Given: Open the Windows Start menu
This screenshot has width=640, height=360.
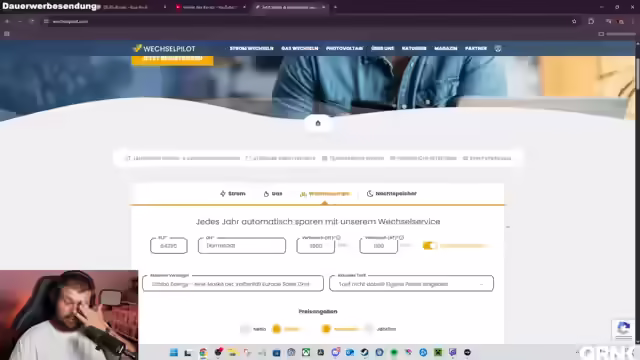Looking at the screenshot, I should 173,352.
